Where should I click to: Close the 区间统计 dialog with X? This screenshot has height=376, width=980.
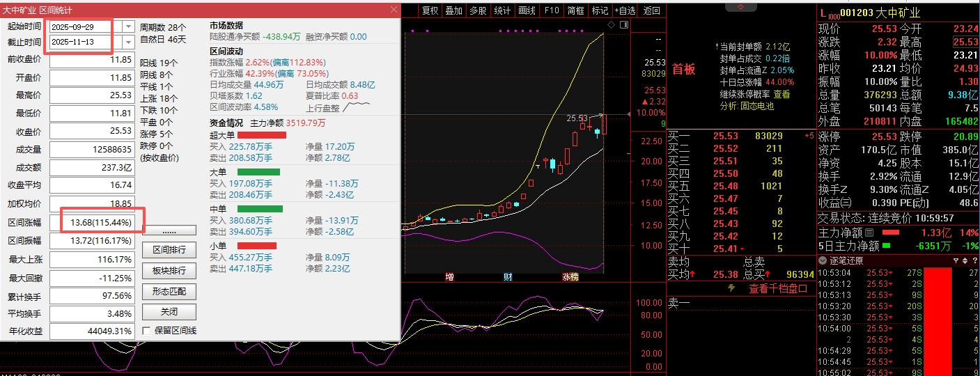point(394,10)
